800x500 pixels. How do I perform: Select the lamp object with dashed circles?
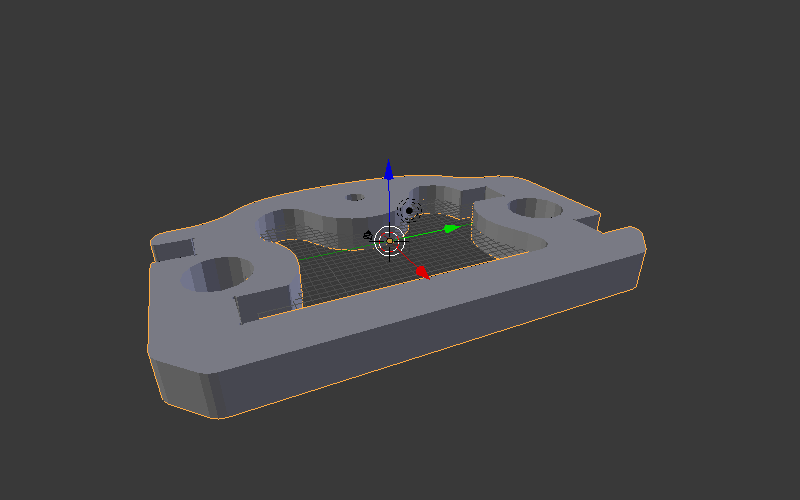pos(408,211)
